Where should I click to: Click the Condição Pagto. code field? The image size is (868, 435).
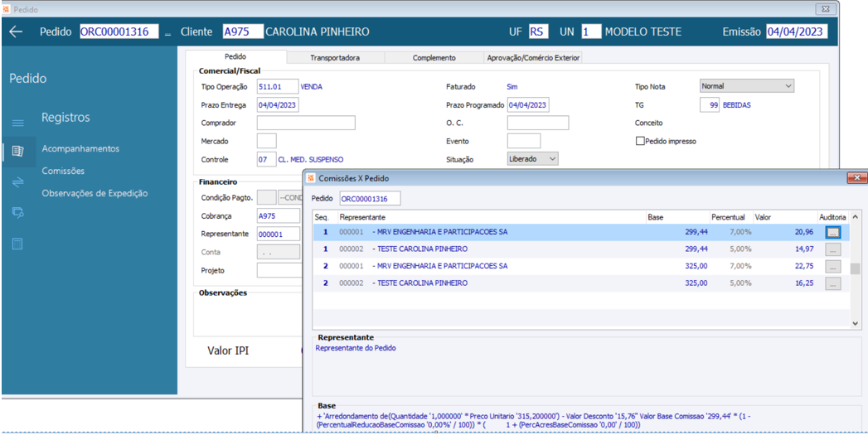pos(267,197)
